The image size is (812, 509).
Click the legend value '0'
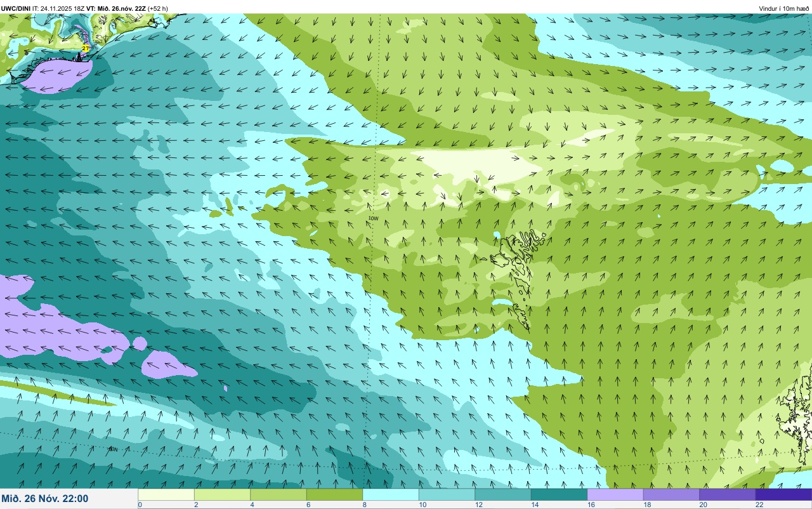coord(140,505)
